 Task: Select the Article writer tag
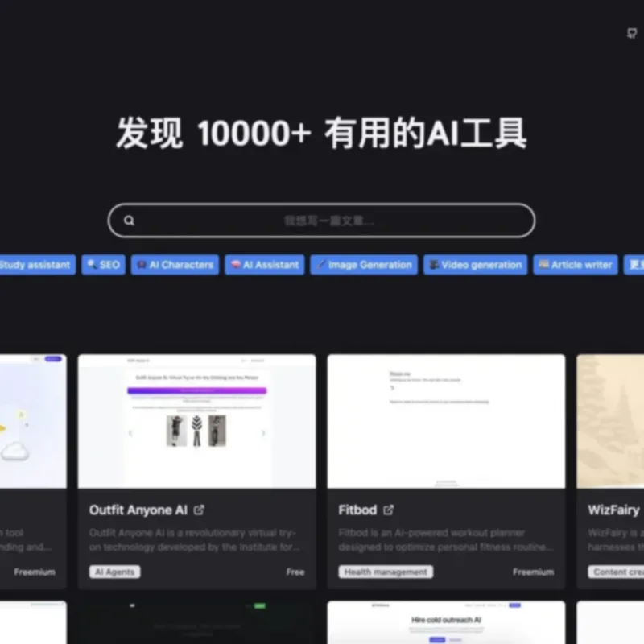(x=576, y=265)
